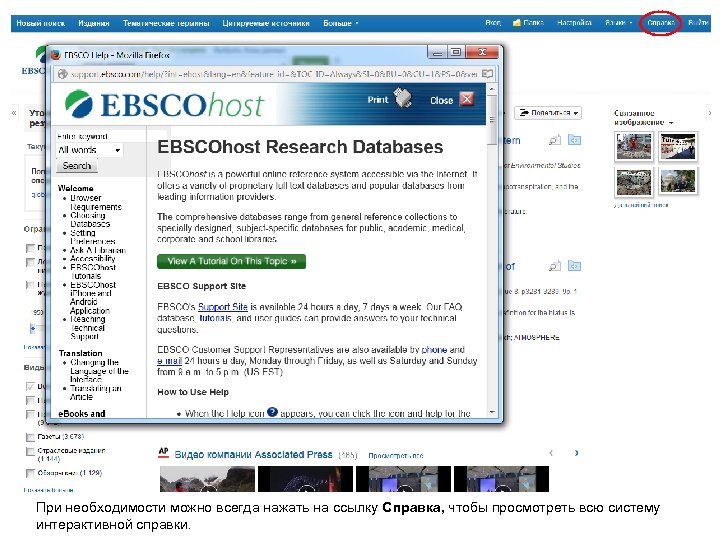This screenshot has width=720, height=540.
Task: Click the blue Help question mark icon
Action: 272,412
